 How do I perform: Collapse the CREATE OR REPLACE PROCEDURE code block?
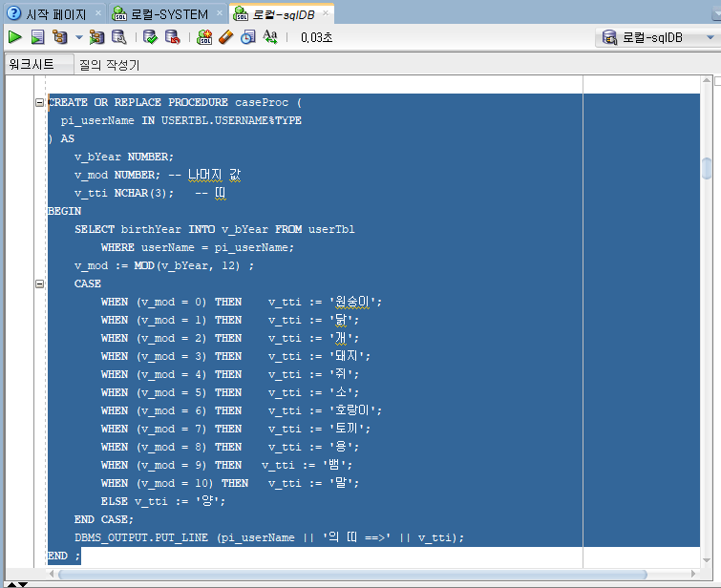39,102
